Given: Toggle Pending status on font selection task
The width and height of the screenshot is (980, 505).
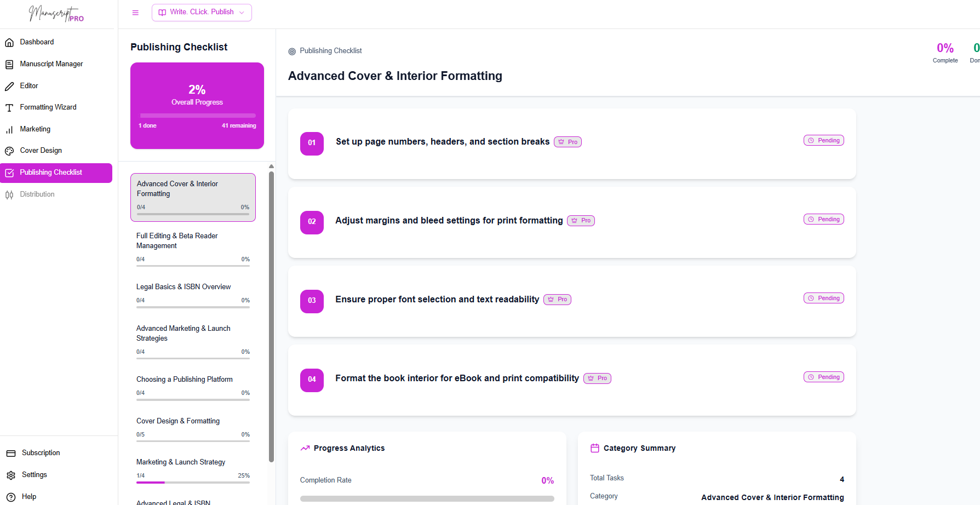Looking at the screenshot, I should [x=823, y=297].
